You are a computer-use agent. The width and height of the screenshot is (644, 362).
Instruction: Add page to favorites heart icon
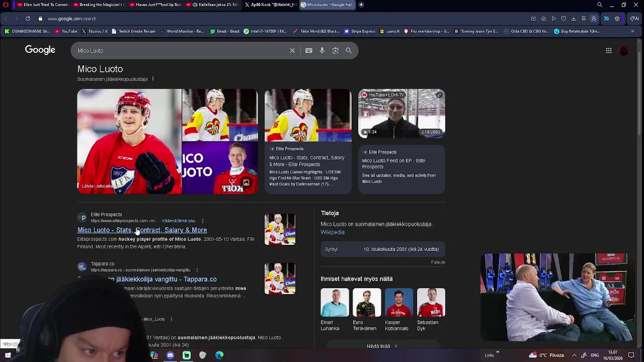click(x=563, y=19)
